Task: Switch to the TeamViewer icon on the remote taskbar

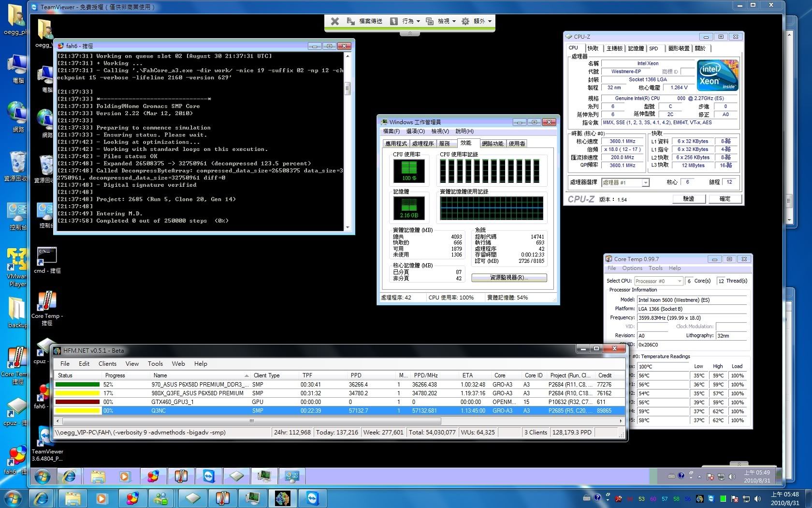Action: 209,477
